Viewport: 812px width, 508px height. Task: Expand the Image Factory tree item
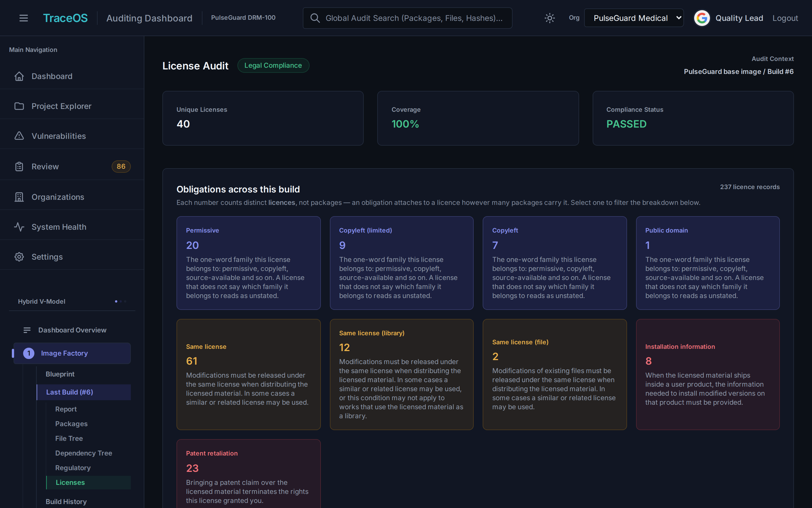point(72,353)
